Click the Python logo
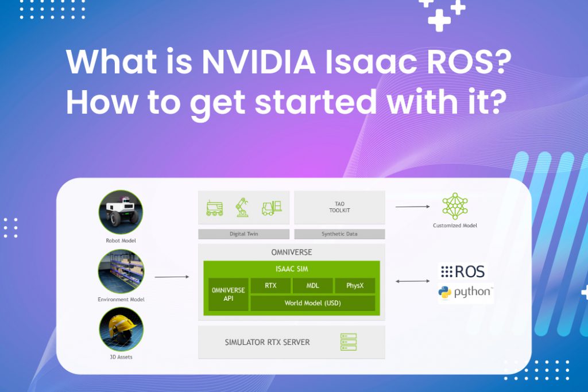 coord(465,292)
